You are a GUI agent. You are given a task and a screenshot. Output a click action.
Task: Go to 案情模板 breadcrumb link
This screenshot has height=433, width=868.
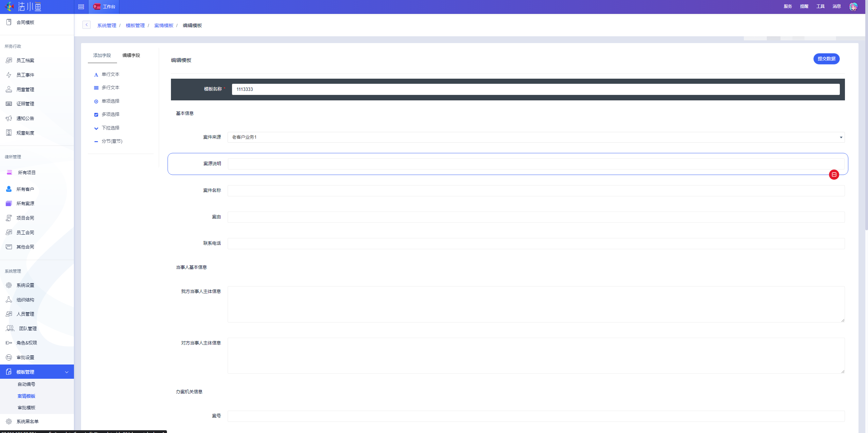(163, 25)
